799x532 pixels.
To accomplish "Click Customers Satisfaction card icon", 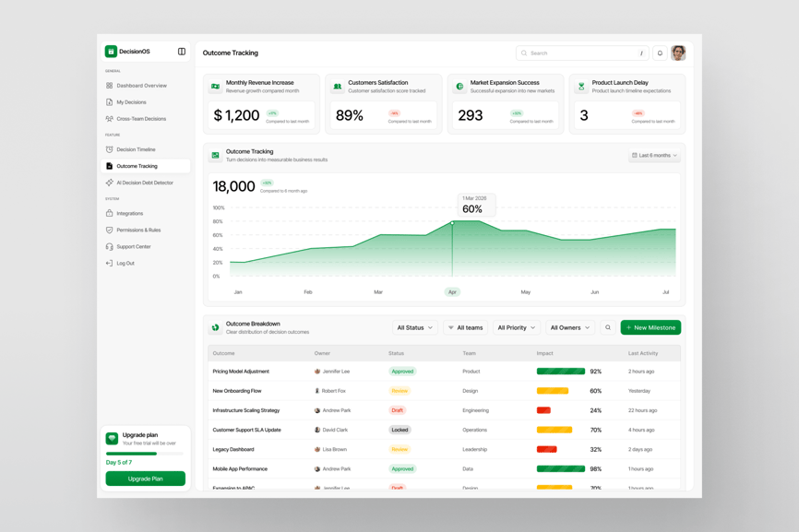I will 337,87.
